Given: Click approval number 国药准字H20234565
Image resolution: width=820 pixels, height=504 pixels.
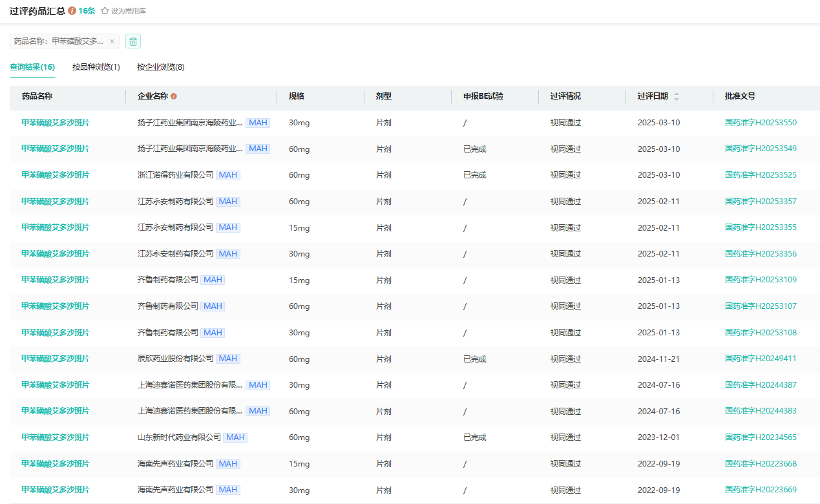Looking at the screenshot, I should coord(761,437).
